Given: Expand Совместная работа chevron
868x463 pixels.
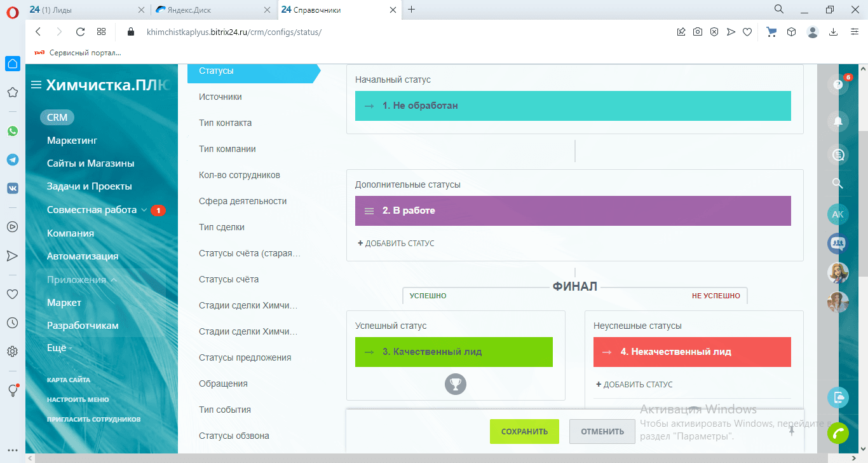Looking at the screenshot, I should (x=144, y=210).
